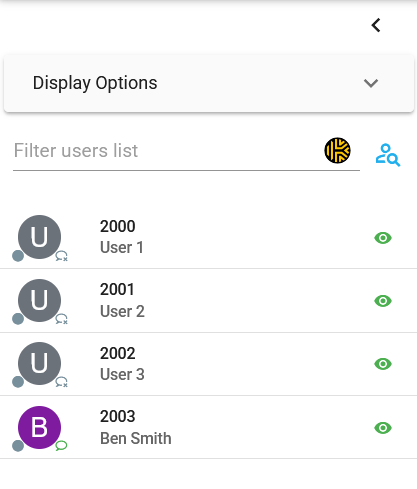
Task: Open Keeper password manager icon in filter field
Action: coord(337,151)
